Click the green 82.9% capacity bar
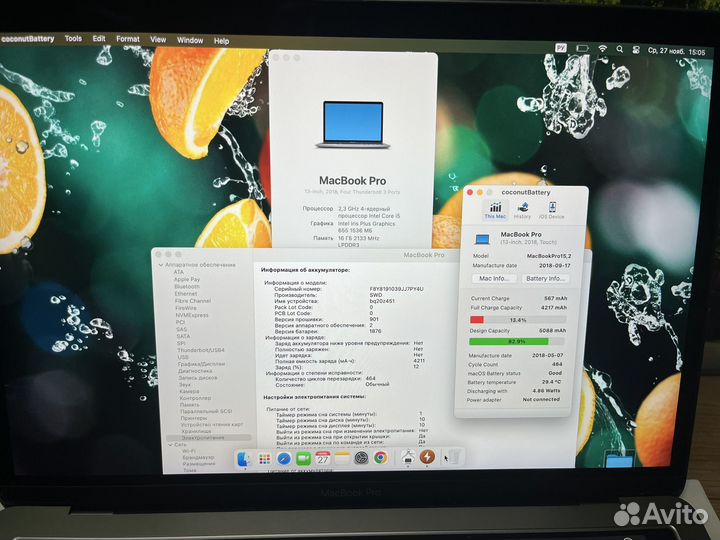Viewport: 720px width, 540px height. (x=517, y=342)
